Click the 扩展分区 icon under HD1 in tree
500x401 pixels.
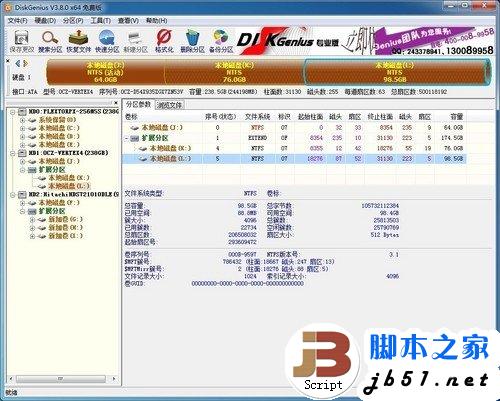point(32,170)
